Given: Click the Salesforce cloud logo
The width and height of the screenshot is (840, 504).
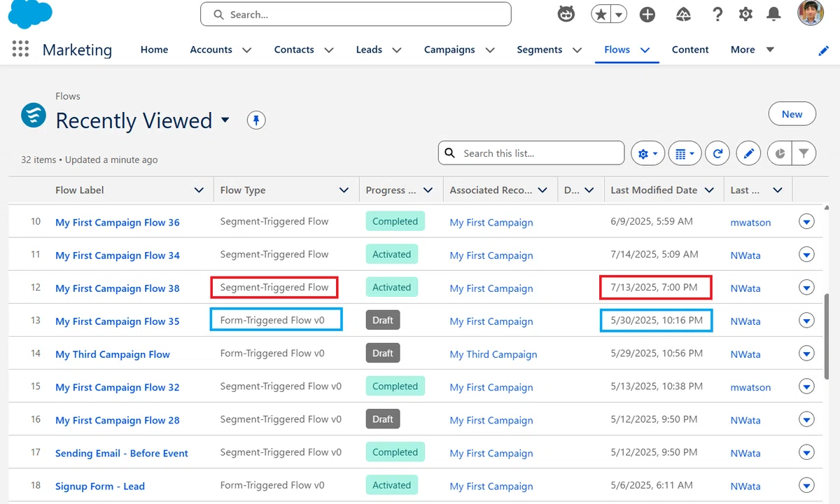Looking at the screenshot, I should tap(30, 14).
